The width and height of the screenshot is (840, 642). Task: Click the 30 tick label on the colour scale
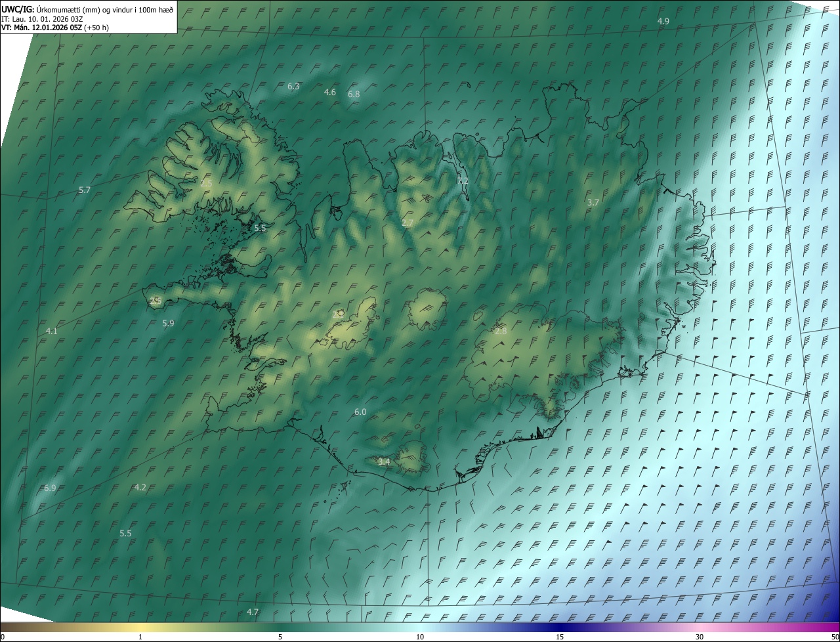click(700, 637)
